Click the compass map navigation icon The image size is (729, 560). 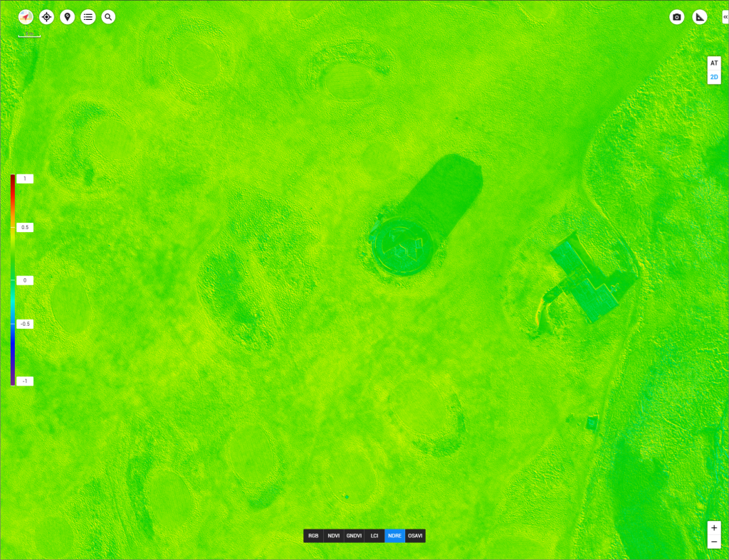[26, 17]
